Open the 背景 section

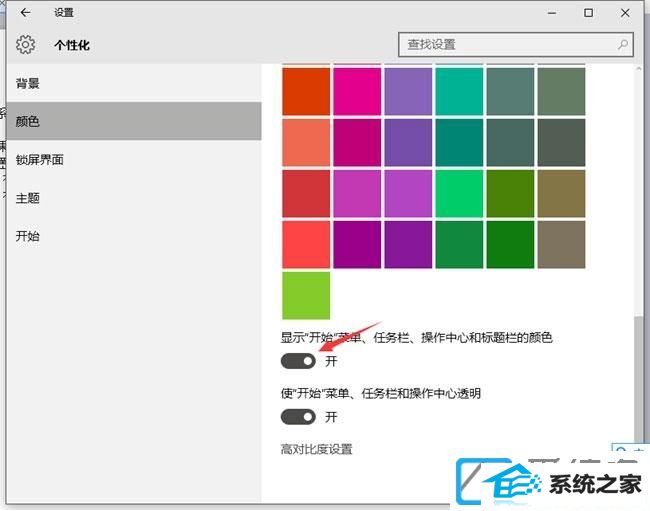[134, 83]
